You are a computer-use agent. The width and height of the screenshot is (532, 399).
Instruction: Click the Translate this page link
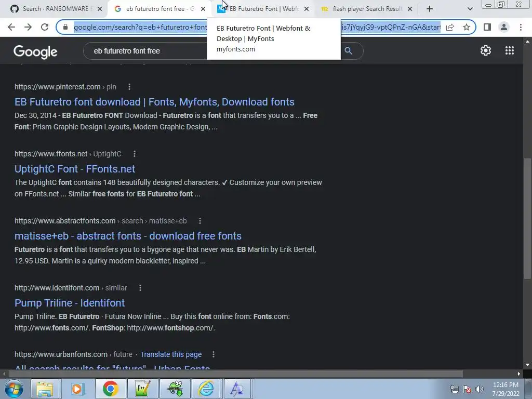coord(171,354)
